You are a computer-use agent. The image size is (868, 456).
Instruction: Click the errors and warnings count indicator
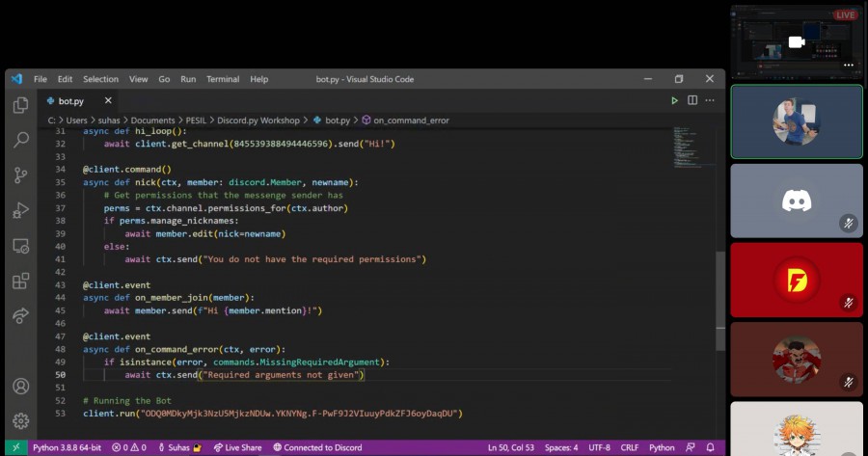(129, 448)
